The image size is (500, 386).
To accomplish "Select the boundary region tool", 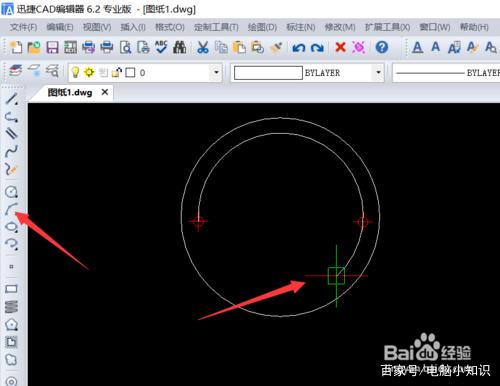I will pos(11,342).
